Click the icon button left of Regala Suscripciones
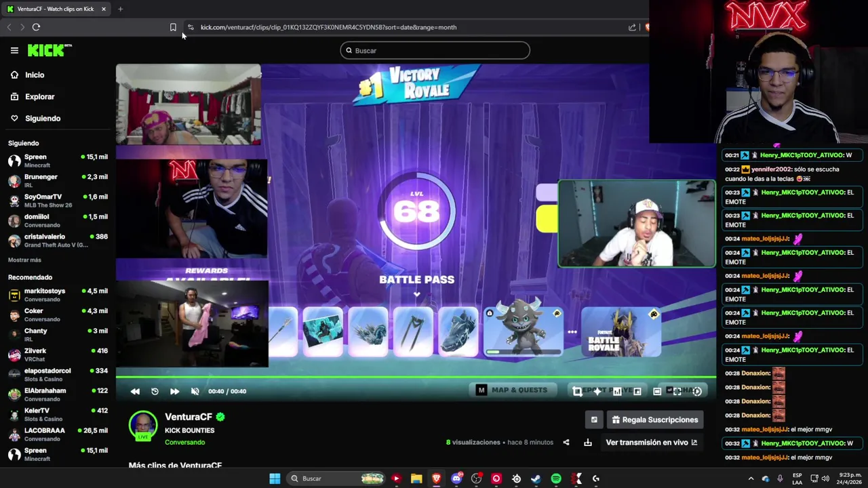 (594, 420)
